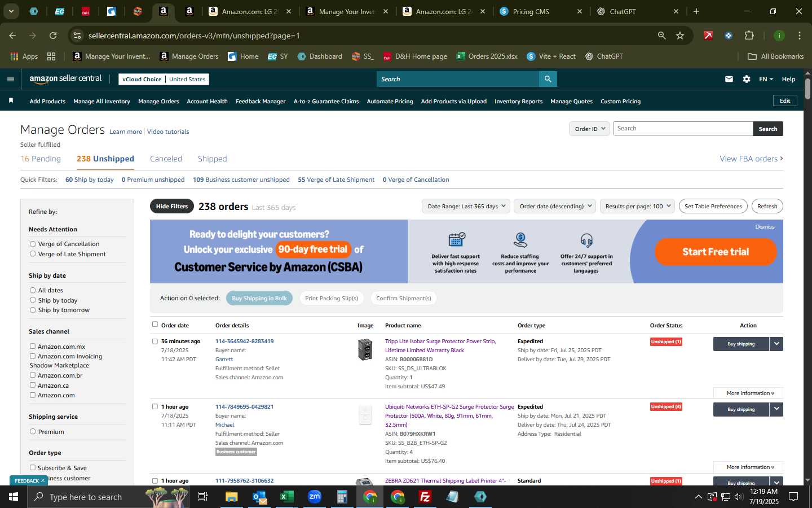Open File Explorer from the taskbar
Viewport: 812px width, 508px height.
pyautogui.click(x=232, y=497)
